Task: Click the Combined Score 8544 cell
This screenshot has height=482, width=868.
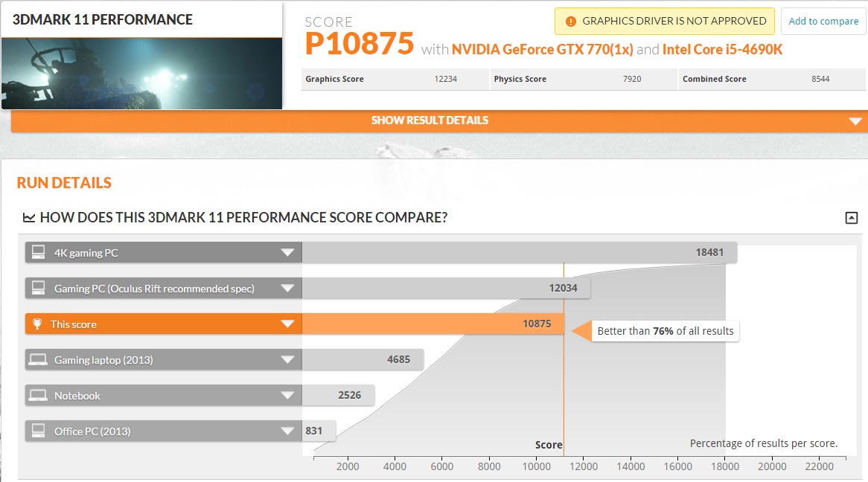Action: coord(772,79)
